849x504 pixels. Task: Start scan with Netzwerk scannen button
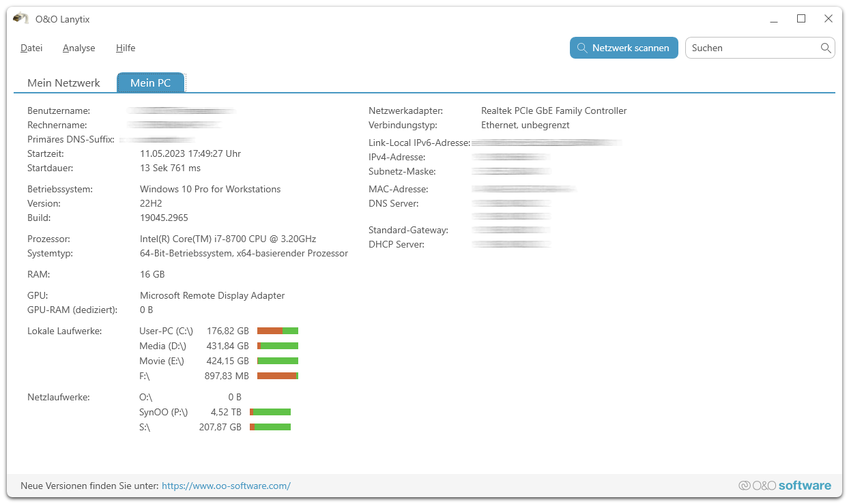(x=624, y=48)
